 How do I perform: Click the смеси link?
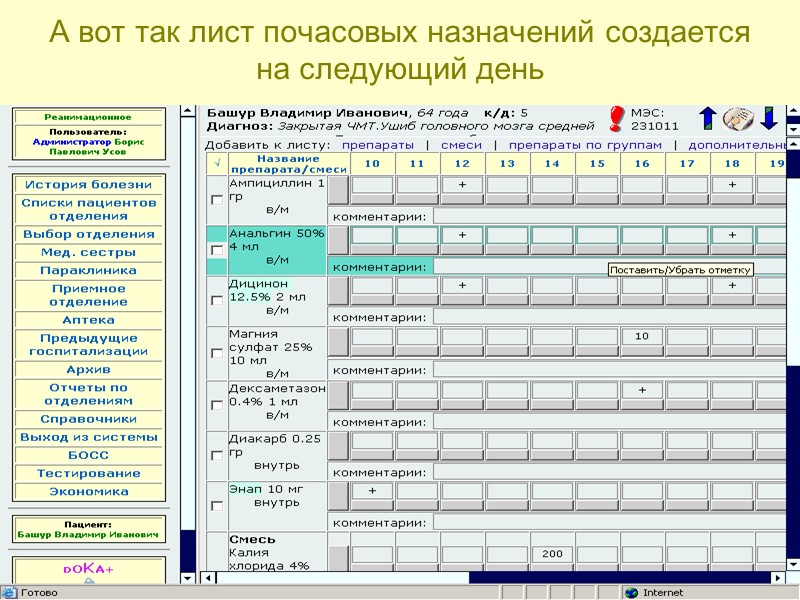pos(461,145)
